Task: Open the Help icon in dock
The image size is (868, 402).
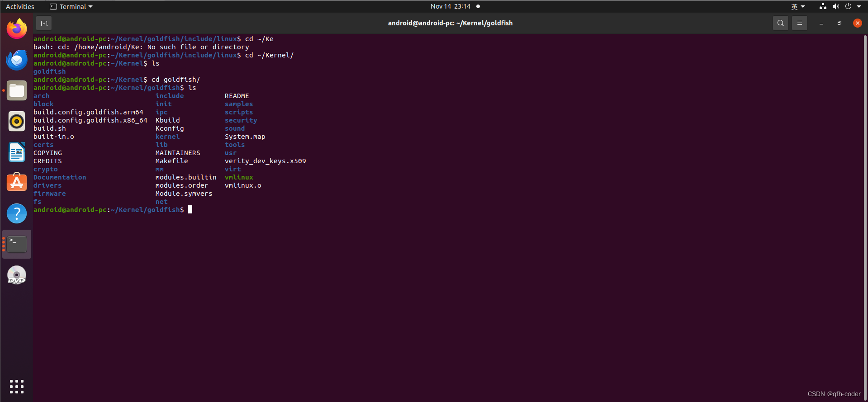Action: coord(17,213)
